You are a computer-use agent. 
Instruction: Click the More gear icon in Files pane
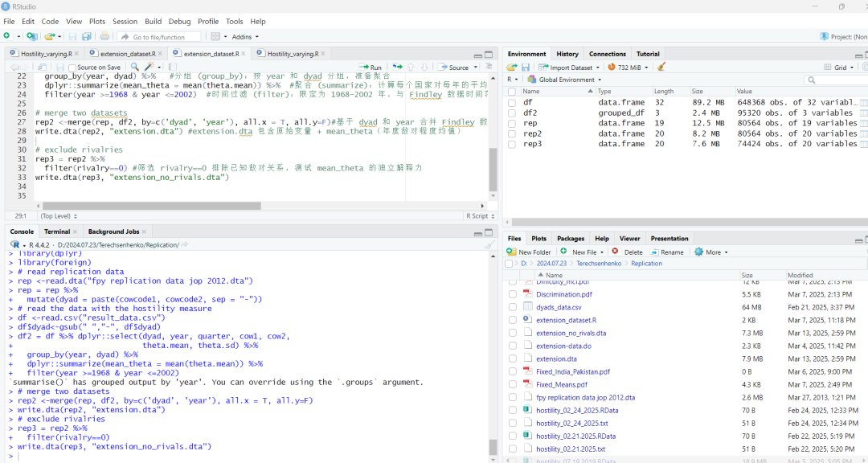(x=699, y=252)
